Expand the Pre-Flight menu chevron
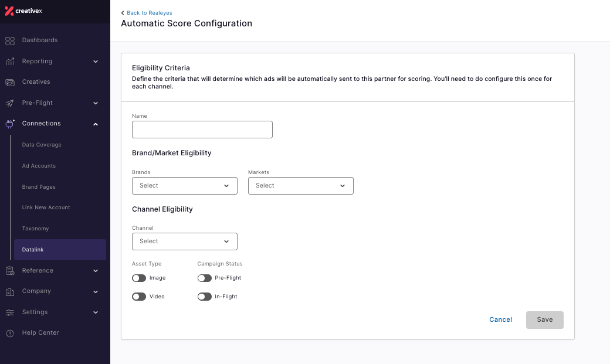This screenshot has width=610, height=364. pyautogui.click(x=96, y=103)
